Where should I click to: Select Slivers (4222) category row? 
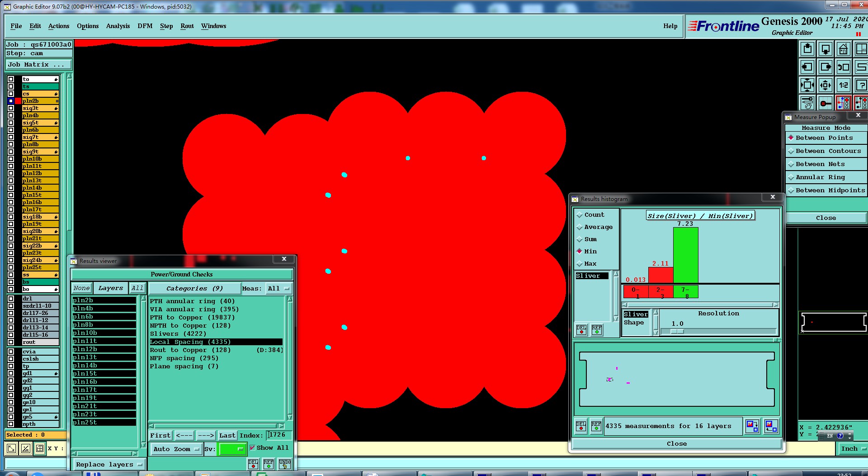point(216,334)
